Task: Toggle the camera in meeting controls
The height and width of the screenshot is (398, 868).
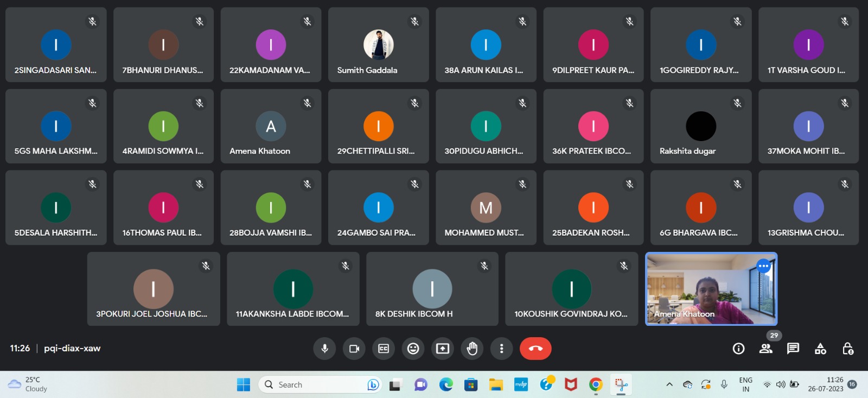Action: point(354,349)
